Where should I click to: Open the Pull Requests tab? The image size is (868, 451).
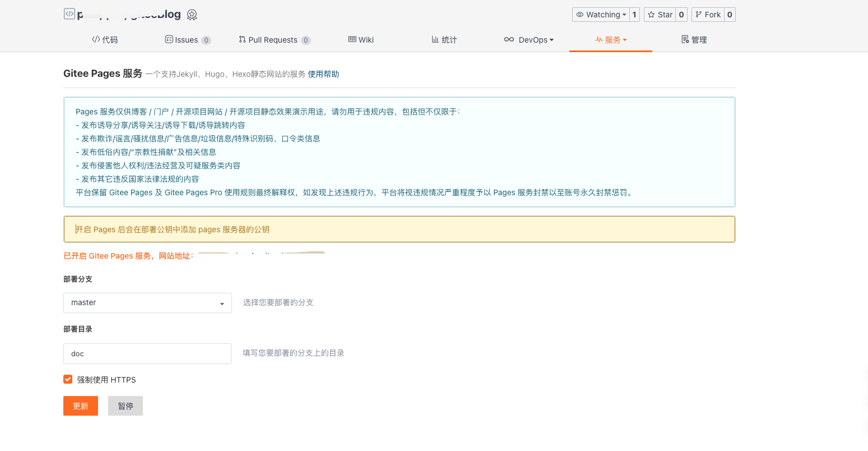tap(275, 40)
